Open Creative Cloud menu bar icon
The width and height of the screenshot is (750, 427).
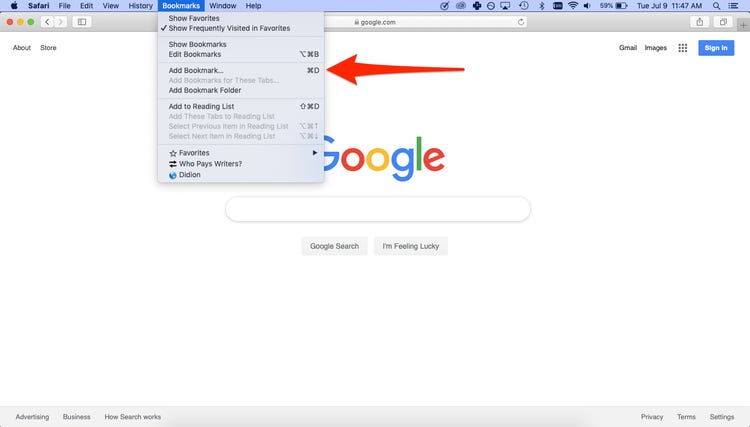pyautogui.click(x=461, y=6)
